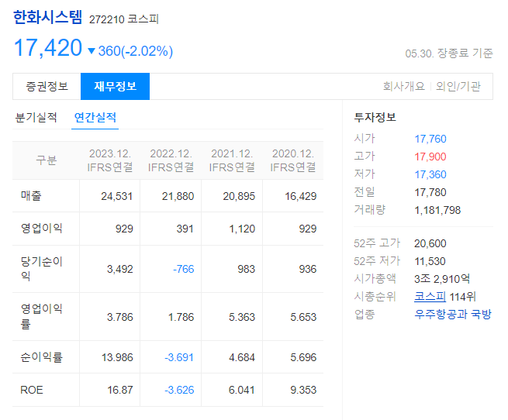
Task: Click 52주 고가 value 20,600
Action: tap(430, 243)
